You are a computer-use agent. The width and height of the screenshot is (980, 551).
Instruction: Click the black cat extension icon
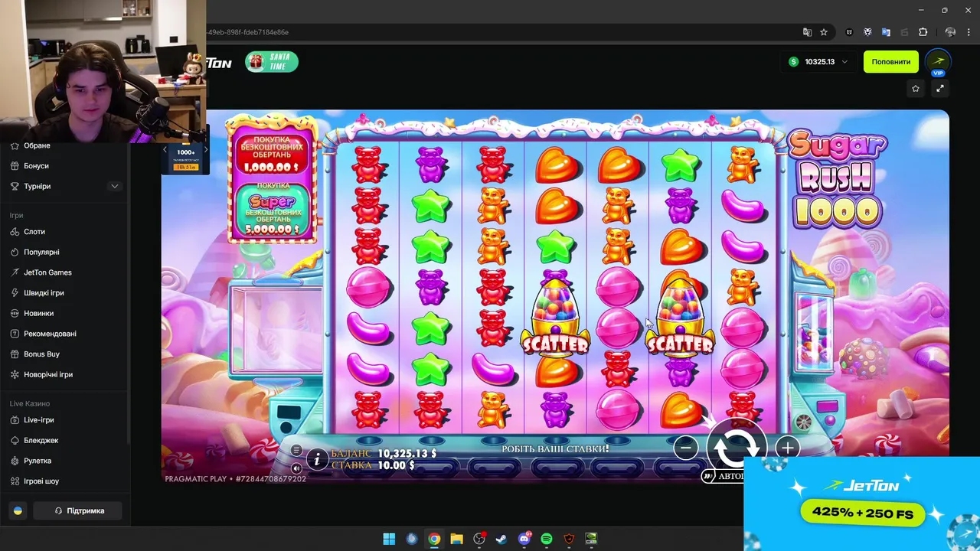[849, 32]
